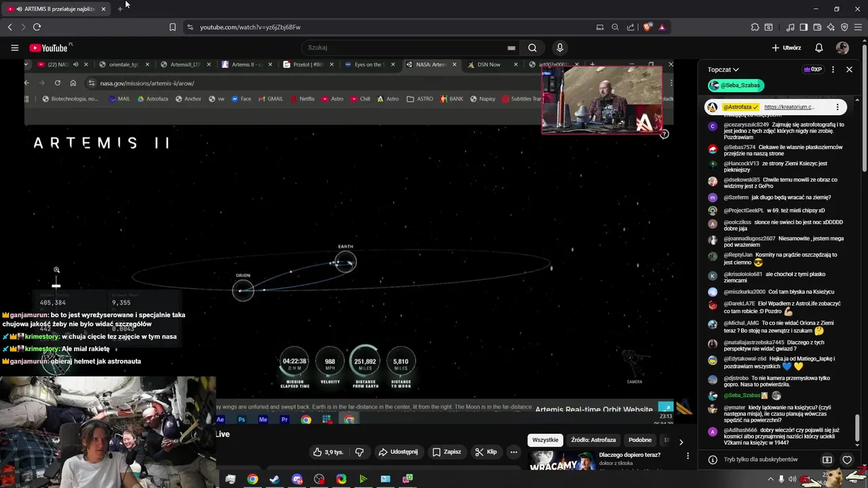Open Steam from the taskbar
The image size is (868, 488).
click(x=275, y=479)
